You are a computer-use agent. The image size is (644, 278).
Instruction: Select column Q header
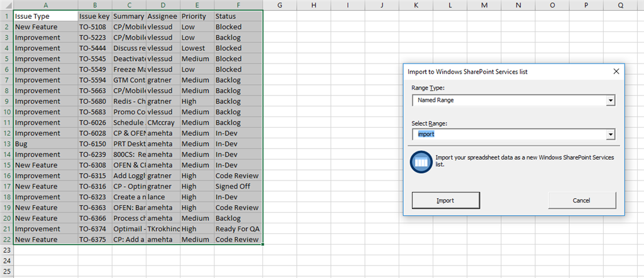tap(620, 5)
